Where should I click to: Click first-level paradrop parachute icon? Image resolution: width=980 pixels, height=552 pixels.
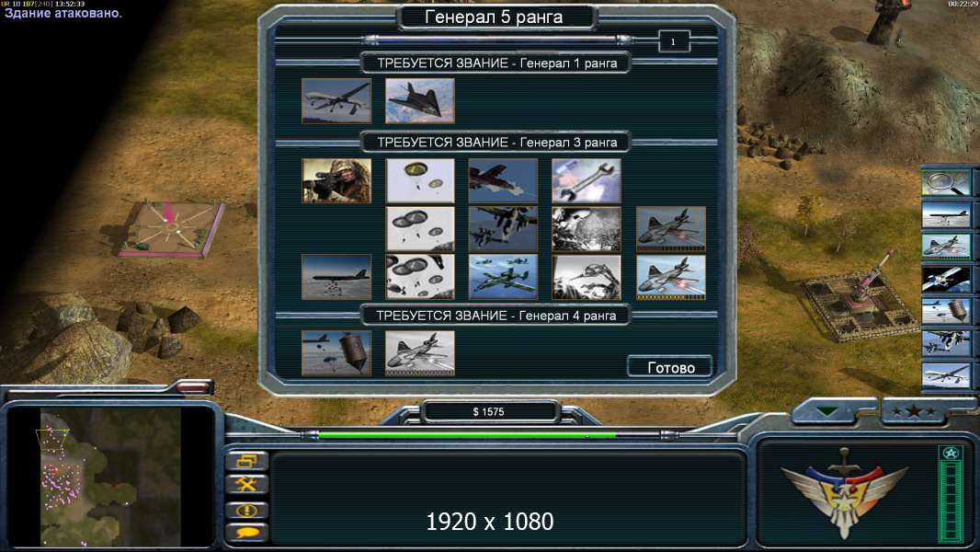(420, 180)
